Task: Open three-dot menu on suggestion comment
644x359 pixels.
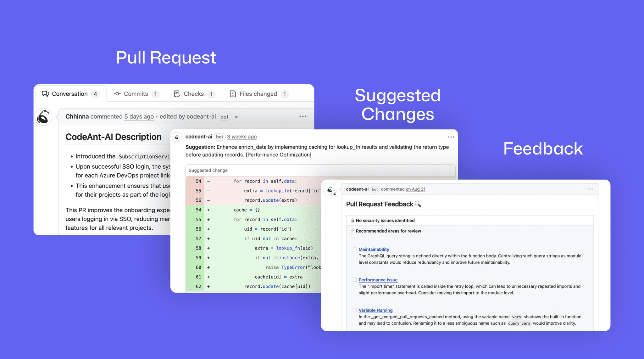Action: coord(451,137)
